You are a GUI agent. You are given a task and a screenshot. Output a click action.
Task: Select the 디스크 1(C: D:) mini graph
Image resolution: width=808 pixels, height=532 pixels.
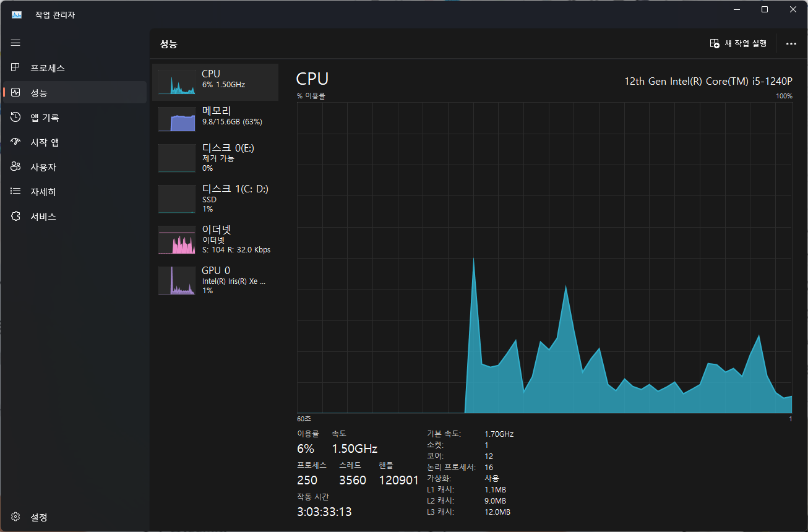[176, 199]
